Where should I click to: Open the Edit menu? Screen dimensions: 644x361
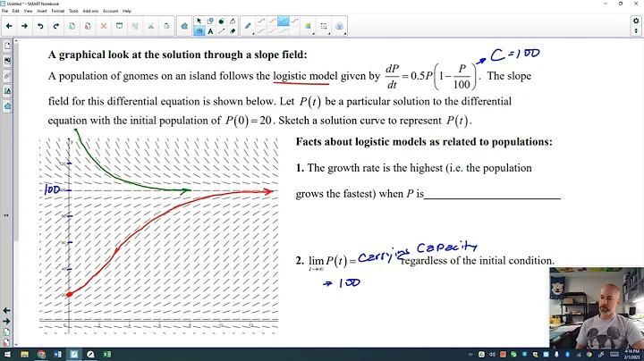15,11
